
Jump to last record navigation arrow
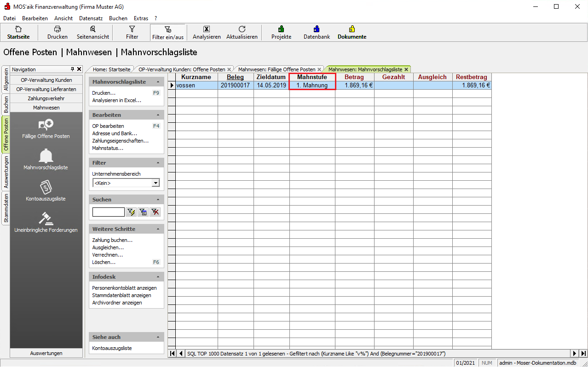point(583,353)
